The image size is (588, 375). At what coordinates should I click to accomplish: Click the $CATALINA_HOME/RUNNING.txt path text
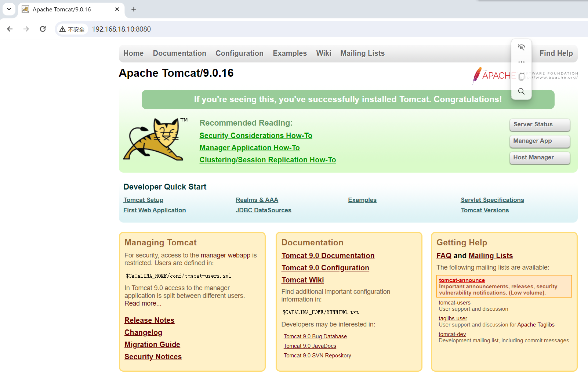[x=320, y=312]
